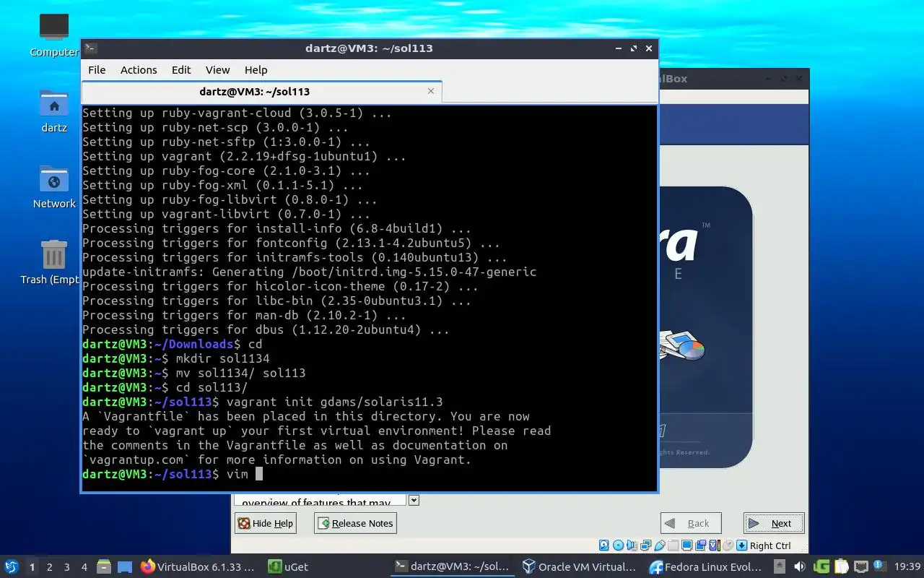924x578 pixels.
Task: Click the update notifier tray icon
Action: coord(881,566)
